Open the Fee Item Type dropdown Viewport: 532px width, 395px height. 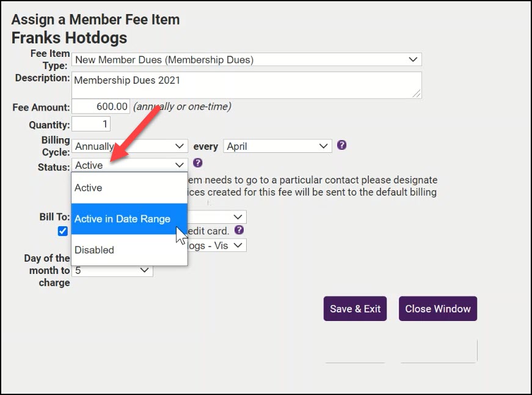point(246,60)
